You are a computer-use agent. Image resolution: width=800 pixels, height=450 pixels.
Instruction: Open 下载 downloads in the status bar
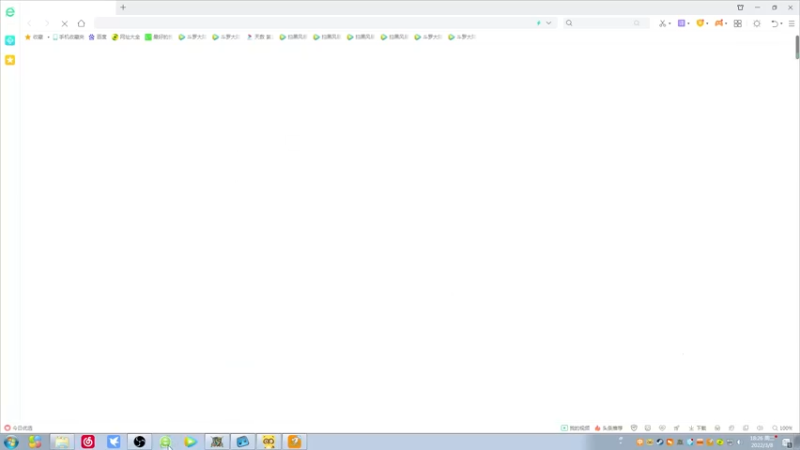pos(697,428)
